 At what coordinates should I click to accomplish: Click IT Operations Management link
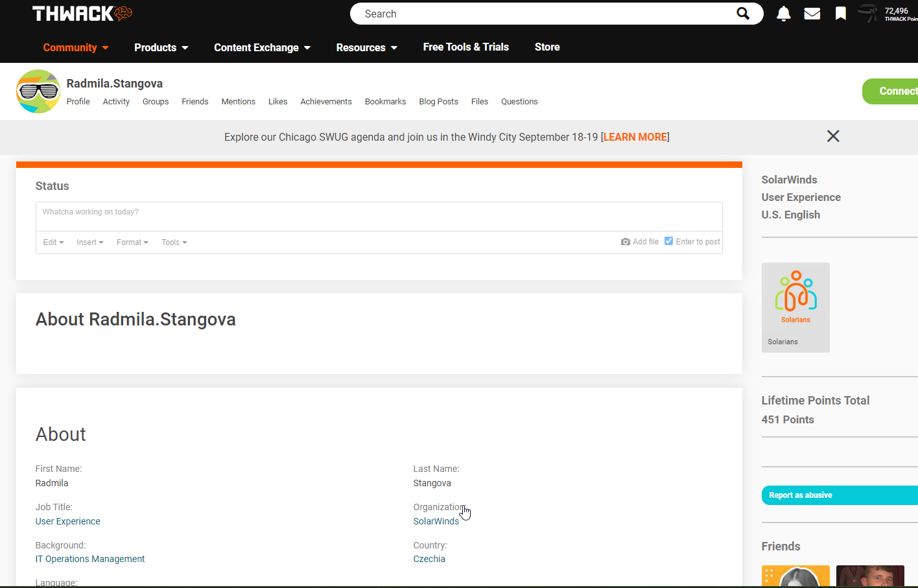tap(90, 559)
